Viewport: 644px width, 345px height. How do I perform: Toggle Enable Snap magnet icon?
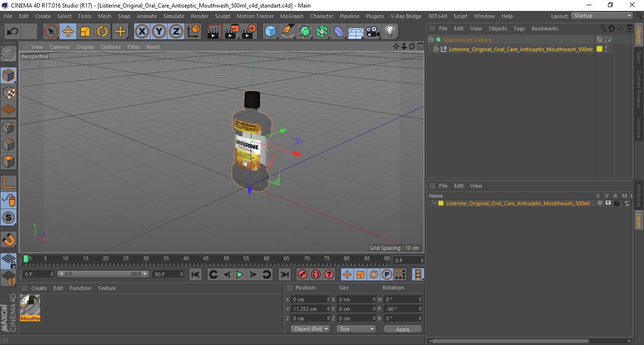click(9, 239)
